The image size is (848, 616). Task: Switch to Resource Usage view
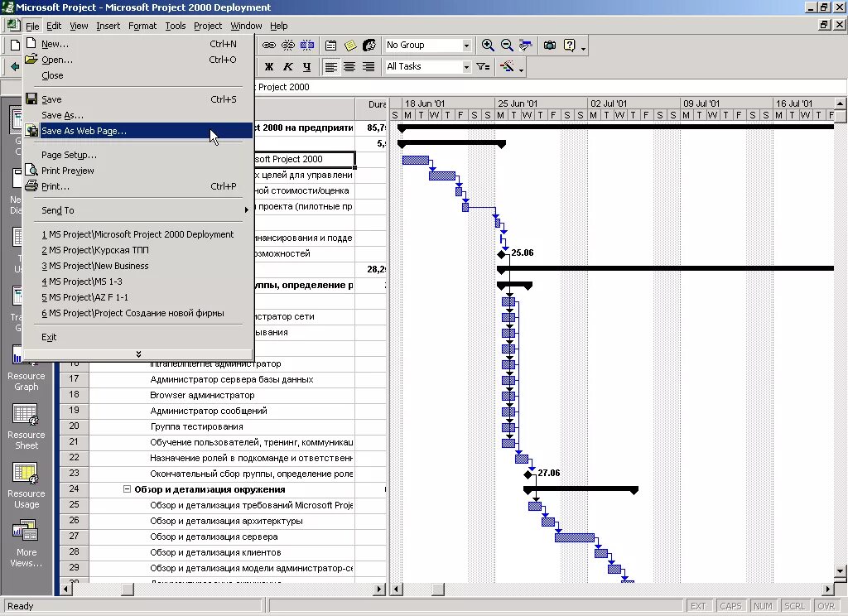(x=26, y=486)
